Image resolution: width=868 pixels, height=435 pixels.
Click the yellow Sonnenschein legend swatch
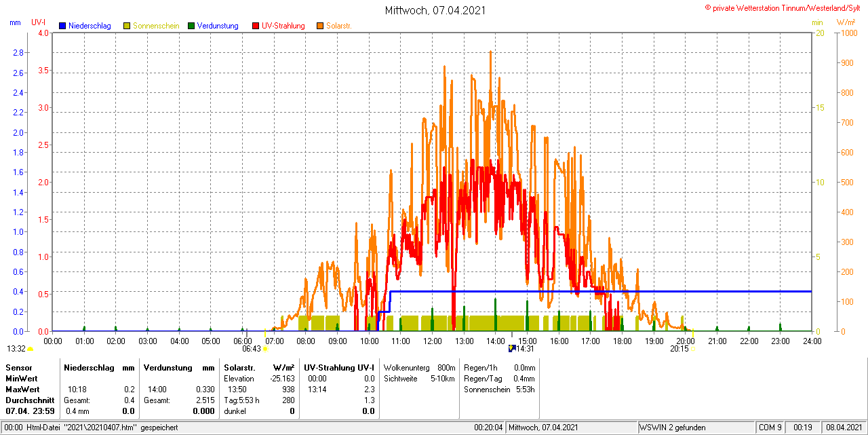pos(127,26)
